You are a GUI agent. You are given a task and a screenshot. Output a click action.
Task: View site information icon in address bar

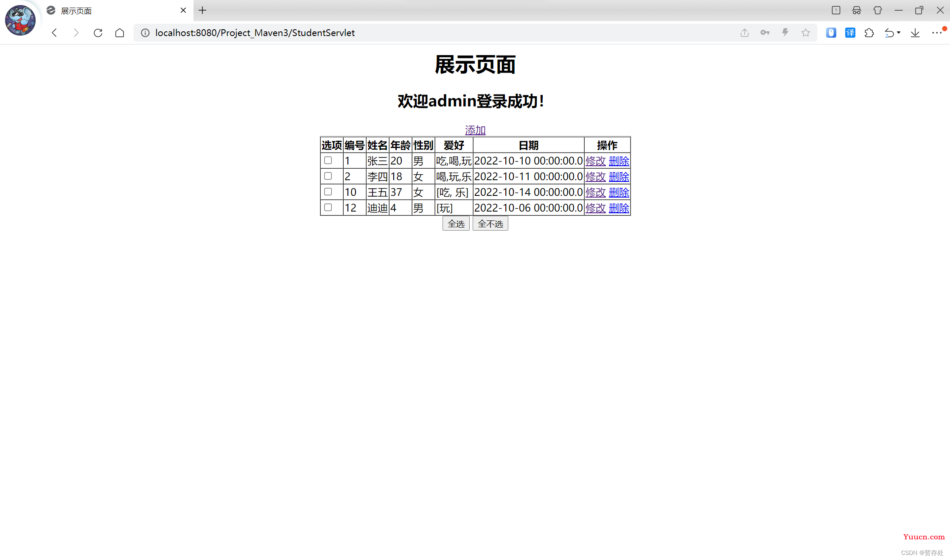click(x=145, y=33)
